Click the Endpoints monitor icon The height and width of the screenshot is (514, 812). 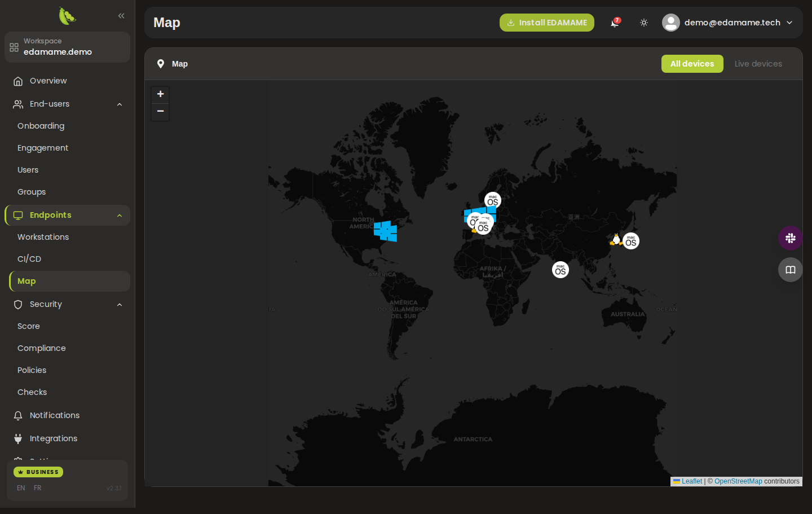pos(18,216)
